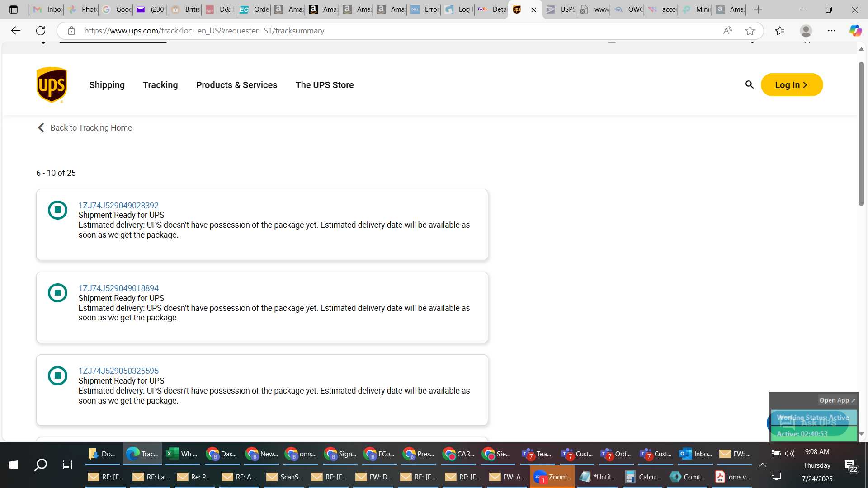Refresh the UPS tracking page

(41, 31)
